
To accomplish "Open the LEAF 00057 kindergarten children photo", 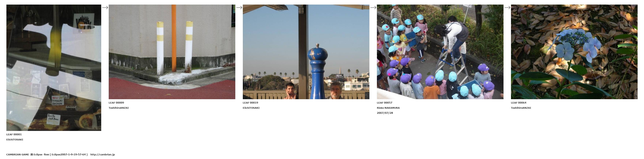I will (440, 52).
